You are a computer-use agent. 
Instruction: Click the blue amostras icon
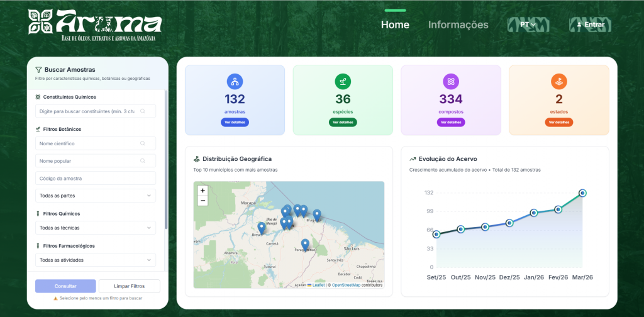(235, 81)
